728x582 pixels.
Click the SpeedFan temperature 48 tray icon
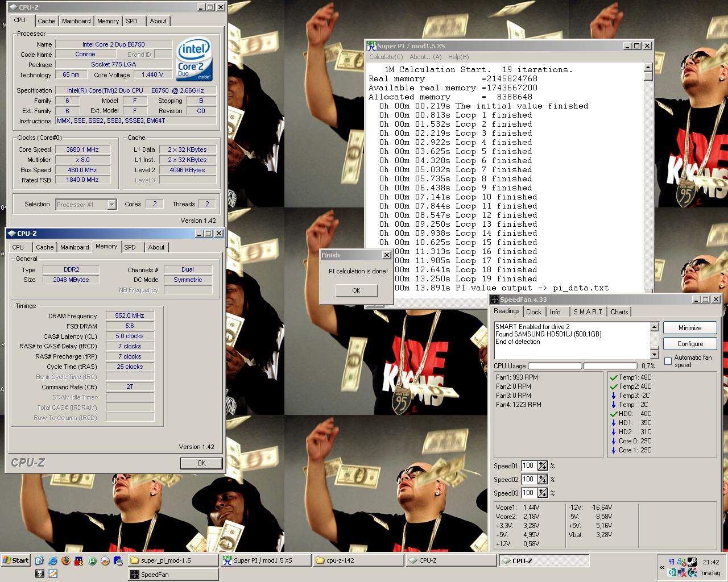(x=672, y=562)
